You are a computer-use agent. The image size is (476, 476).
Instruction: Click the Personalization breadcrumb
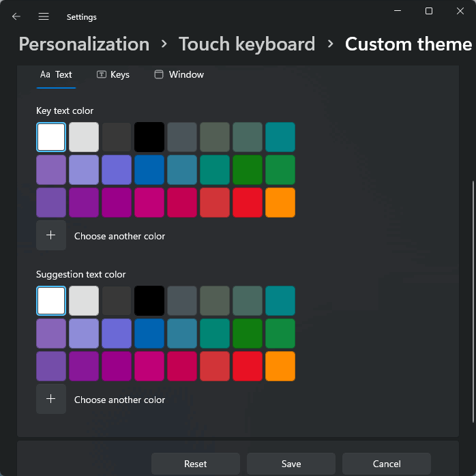tap(84, 44)
